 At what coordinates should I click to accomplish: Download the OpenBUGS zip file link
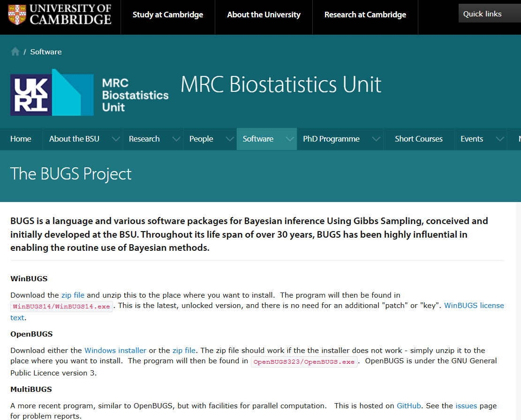184,351
